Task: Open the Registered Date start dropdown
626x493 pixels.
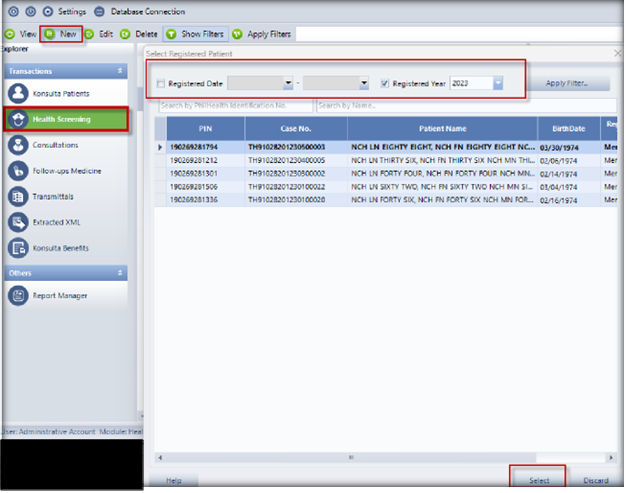Action: (288, 84)
